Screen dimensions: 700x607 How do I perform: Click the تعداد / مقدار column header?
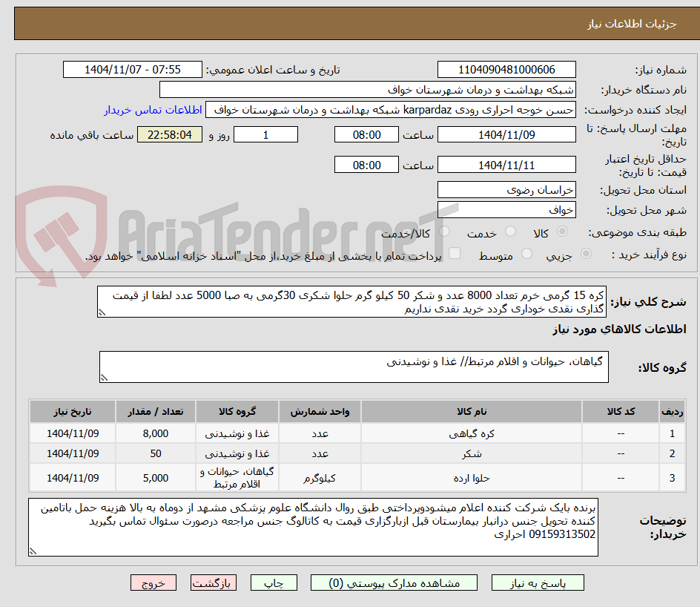point(156,411)
